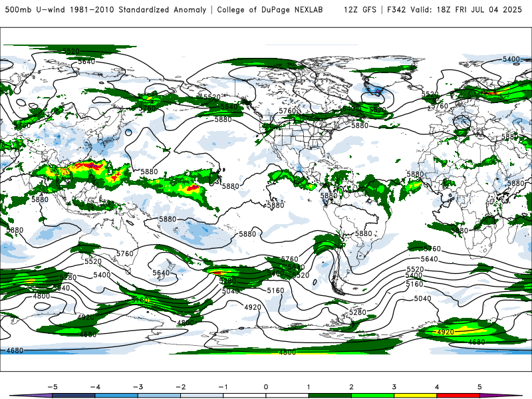Click the '5640' contour label over New Zealand
532x399 pixels.
161,273
